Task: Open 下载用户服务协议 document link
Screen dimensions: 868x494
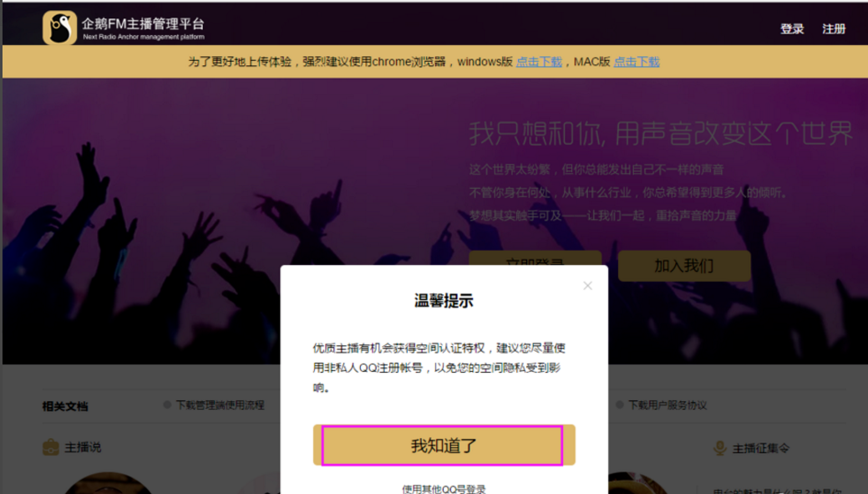Action: [667, 405]
